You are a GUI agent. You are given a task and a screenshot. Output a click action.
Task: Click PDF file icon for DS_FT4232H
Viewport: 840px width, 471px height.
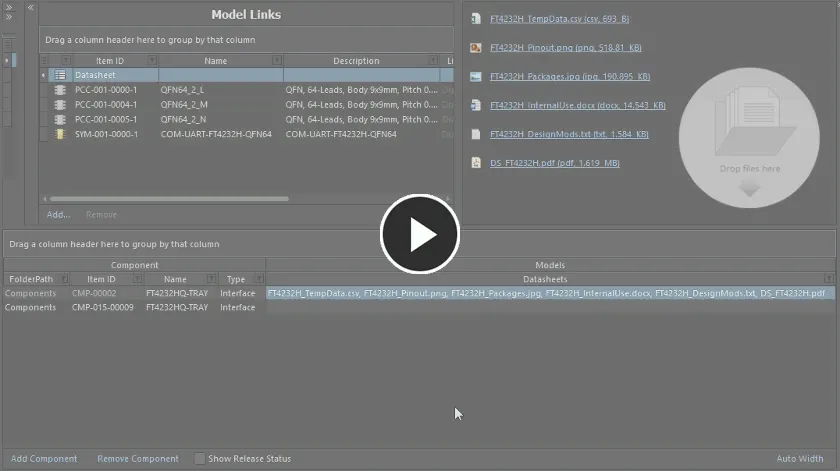(476, 163)
